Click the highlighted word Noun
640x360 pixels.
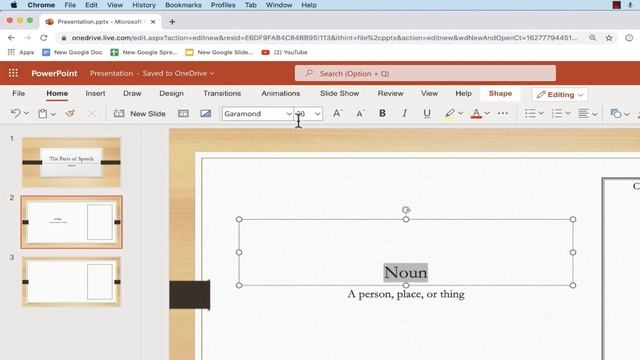click(405, 272)
